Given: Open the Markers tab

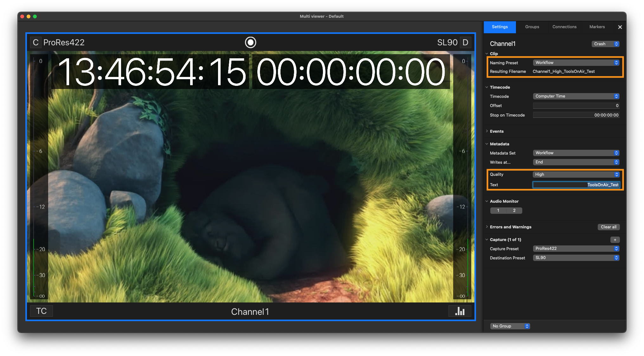Looking at the screenshot, I should (x=597, y=27).
